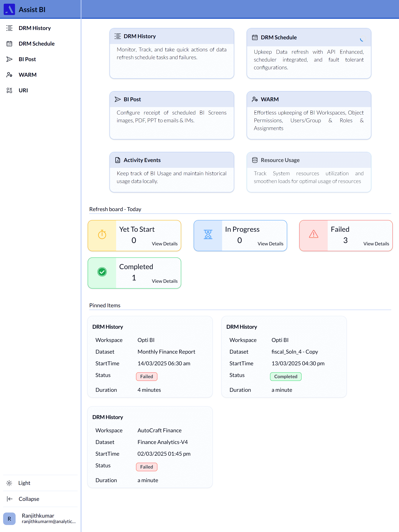Viewport: 399px width, 532px height.
Task: Click start time 14/03/2025 06:30 am
Action: coord(164,364)
